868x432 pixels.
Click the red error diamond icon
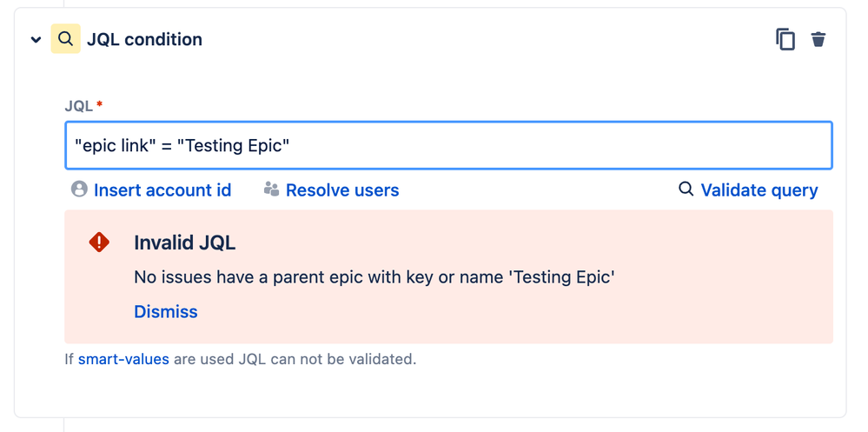pos(100,243)
